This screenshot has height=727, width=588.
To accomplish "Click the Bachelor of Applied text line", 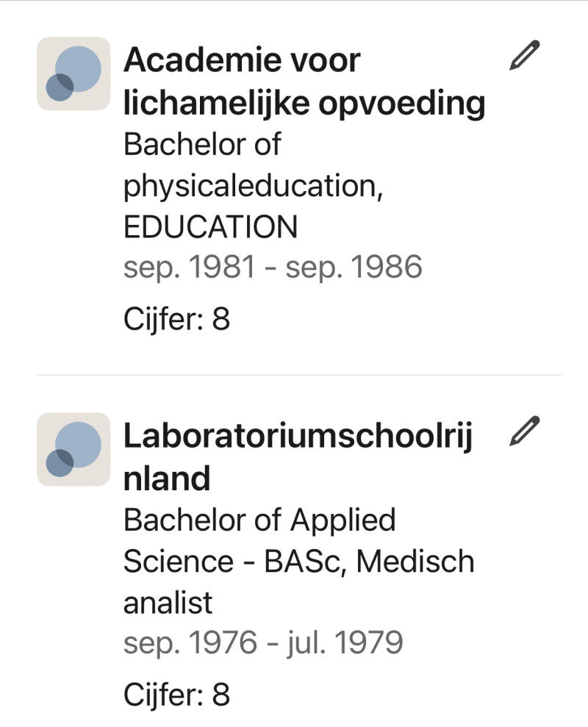I will (259, 520).
